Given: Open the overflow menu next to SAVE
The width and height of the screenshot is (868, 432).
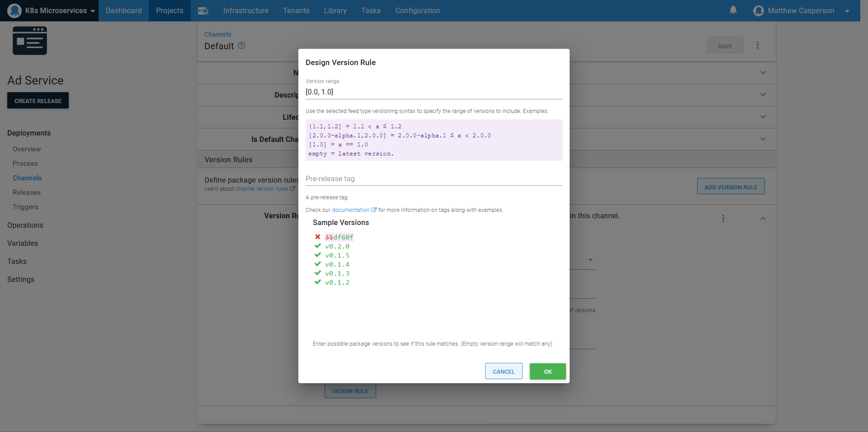Looking at the screenshot, I should pos(757,45).
